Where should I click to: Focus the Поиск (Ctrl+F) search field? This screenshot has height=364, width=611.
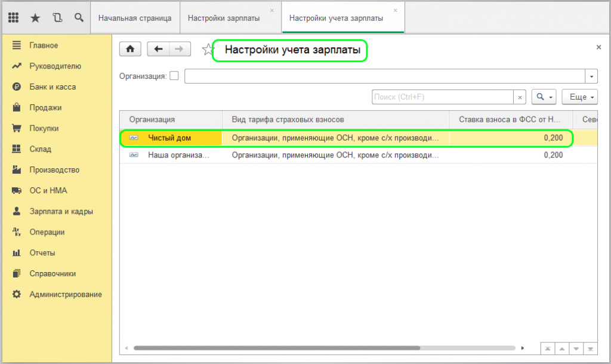(x=443, y=97)
